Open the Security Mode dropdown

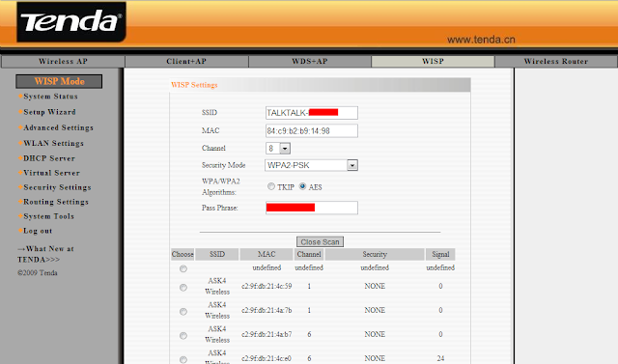(x=311, y=165)
